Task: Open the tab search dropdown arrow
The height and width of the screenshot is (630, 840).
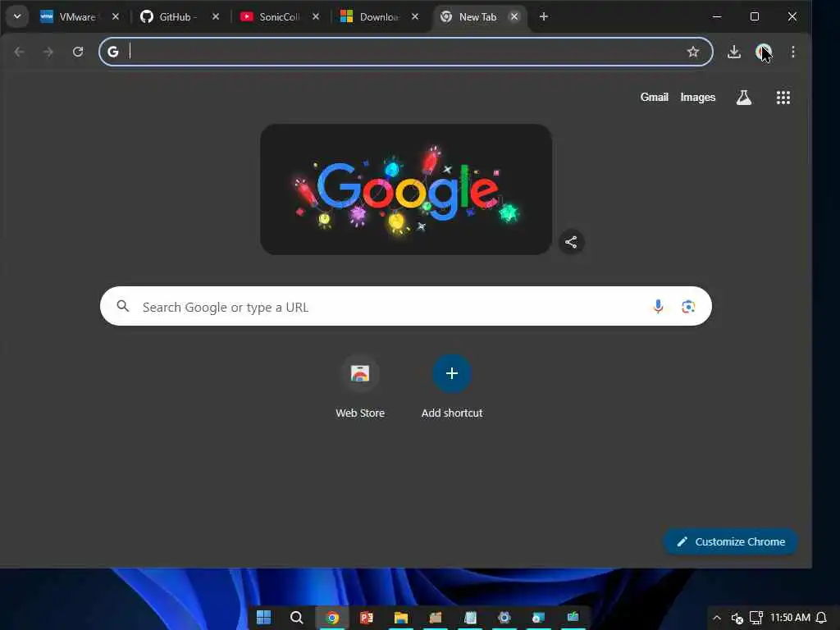Action: 17,16
